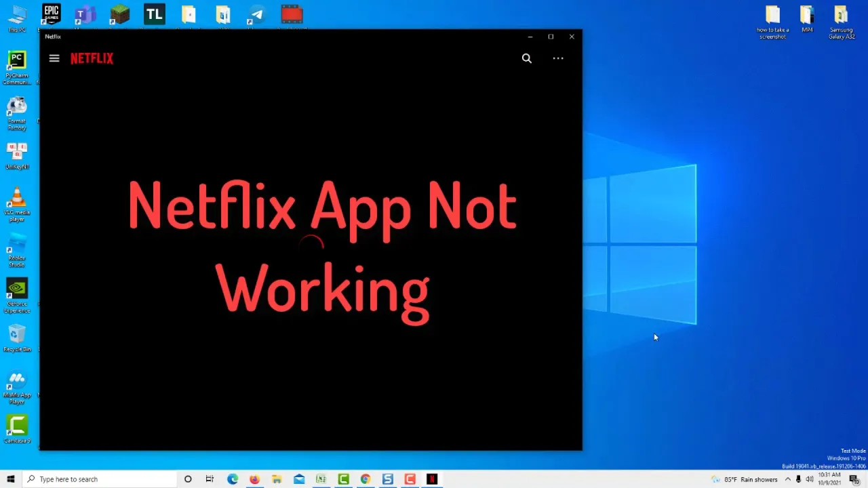
Task: Open Netflix search
Action: [x=527, y=58]
